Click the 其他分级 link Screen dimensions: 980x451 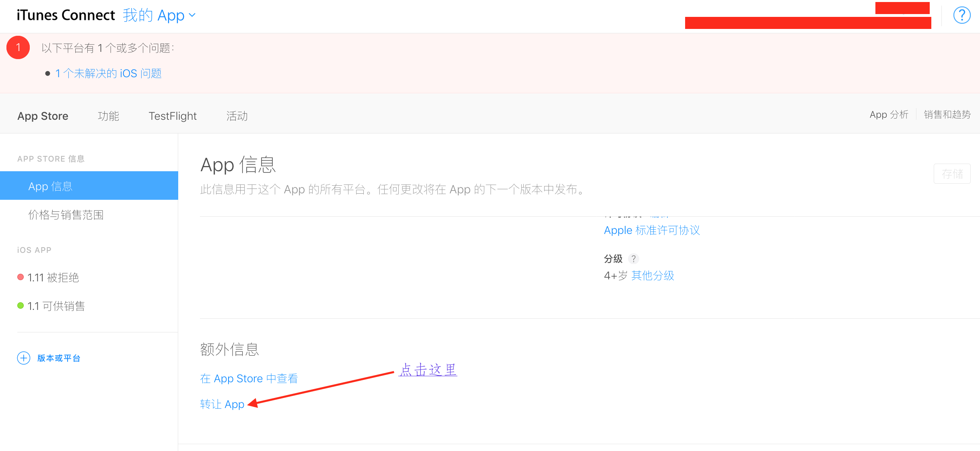[x=653, y=275]
